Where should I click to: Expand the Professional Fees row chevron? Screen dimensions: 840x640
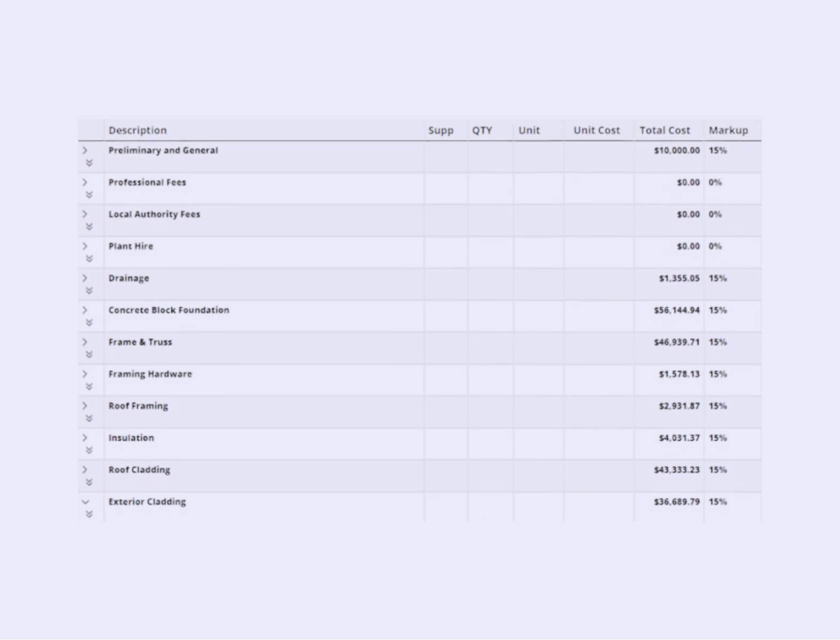85,182
